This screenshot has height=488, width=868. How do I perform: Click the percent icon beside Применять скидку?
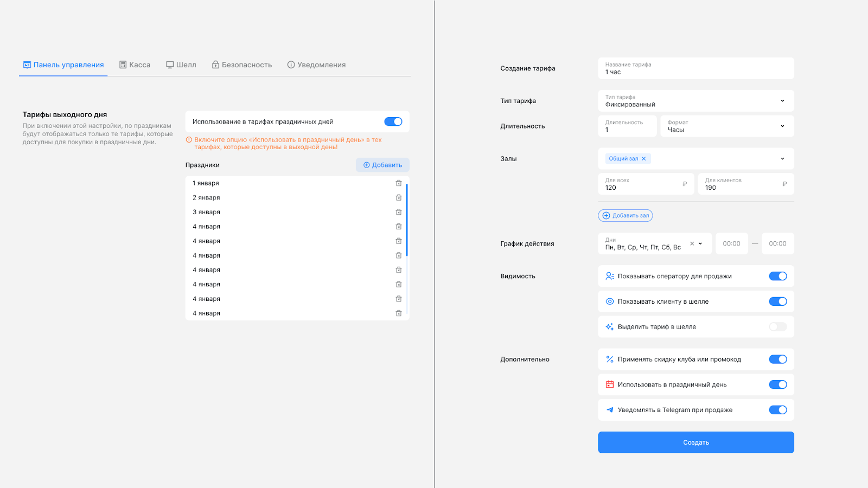(x=610, y=359)
